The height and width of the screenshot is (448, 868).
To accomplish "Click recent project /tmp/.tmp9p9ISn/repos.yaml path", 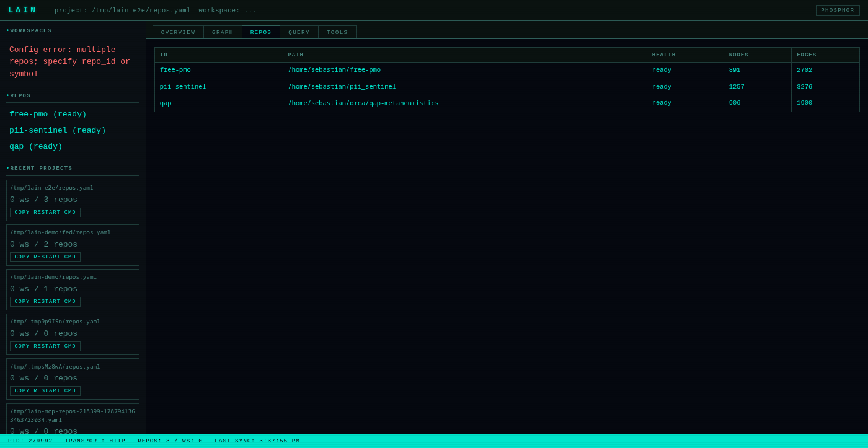I will [x=55, y=322].
